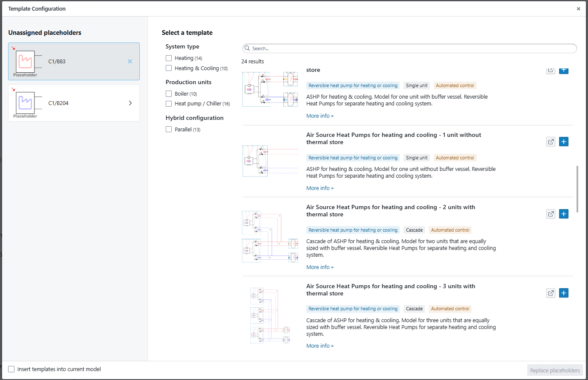This screenshot has width=588, height=380.
Task: Enable the Heating system type filter
Action: [x=169, y=58]
